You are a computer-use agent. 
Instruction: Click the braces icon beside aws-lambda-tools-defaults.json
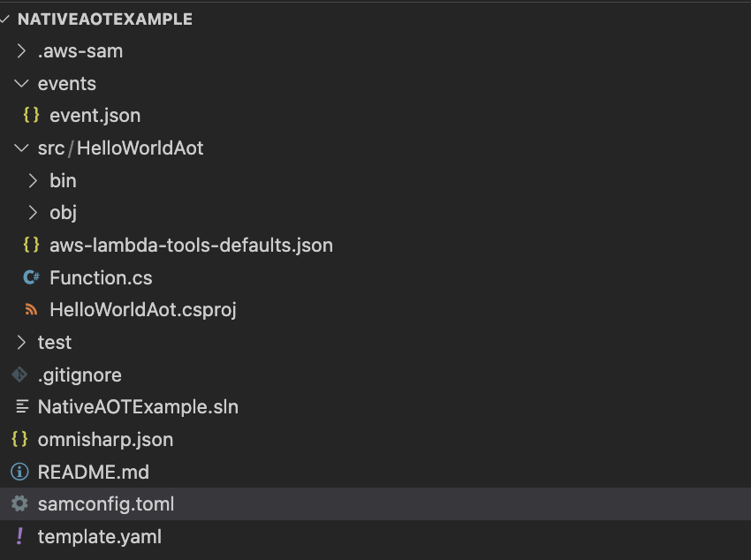[x=32, y=245]
